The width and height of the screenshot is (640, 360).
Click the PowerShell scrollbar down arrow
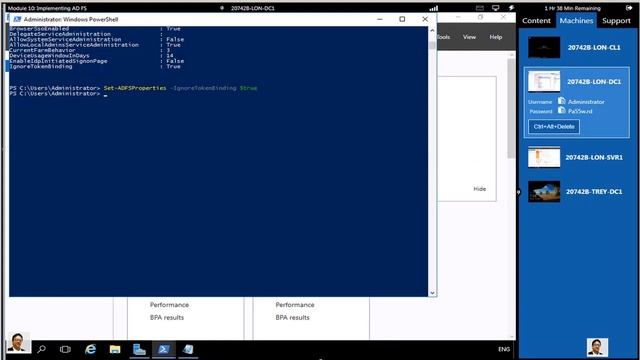[432, 293]
